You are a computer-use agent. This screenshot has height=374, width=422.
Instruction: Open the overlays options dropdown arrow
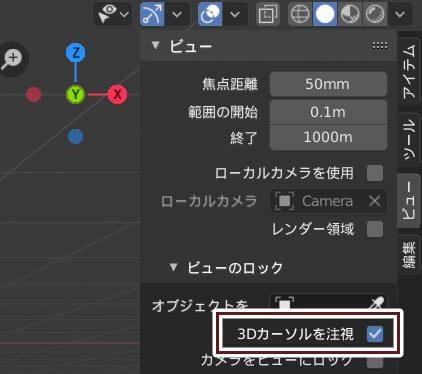(235, 14)
